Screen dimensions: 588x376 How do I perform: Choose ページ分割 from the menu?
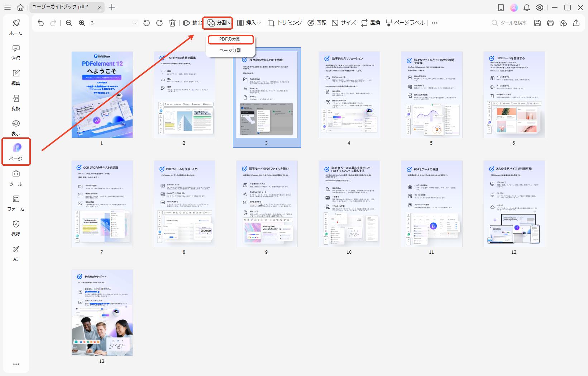230,51
